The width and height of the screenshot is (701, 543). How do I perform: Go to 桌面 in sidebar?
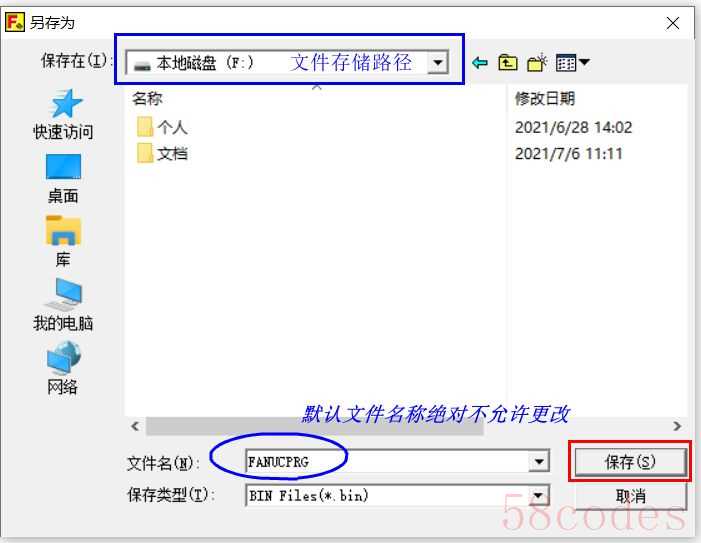(63, 179)
